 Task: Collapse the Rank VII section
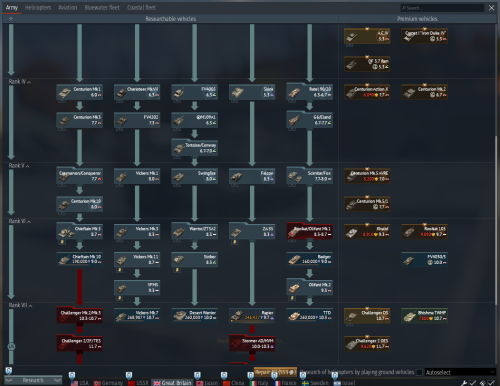[x=20, y=305]
